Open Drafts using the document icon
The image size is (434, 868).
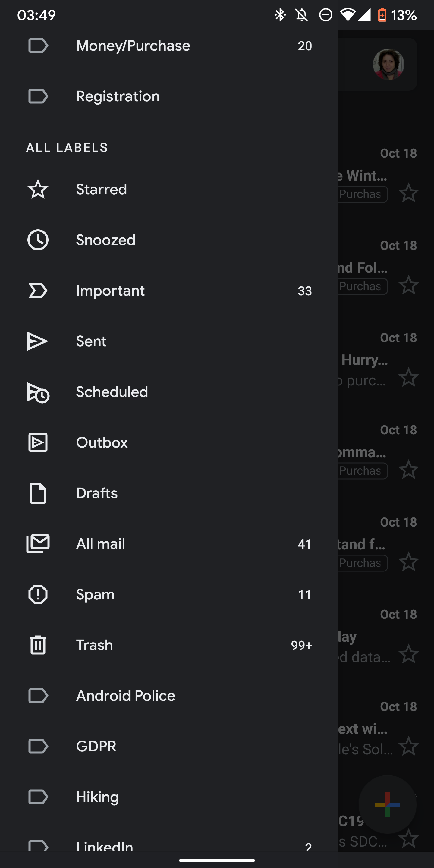(38, 493)
